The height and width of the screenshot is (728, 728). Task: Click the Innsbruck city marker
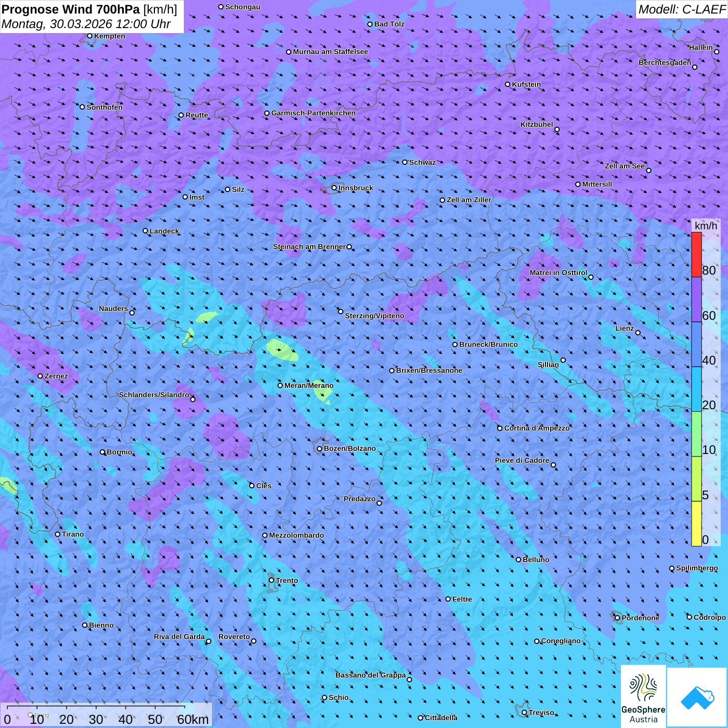334,188
